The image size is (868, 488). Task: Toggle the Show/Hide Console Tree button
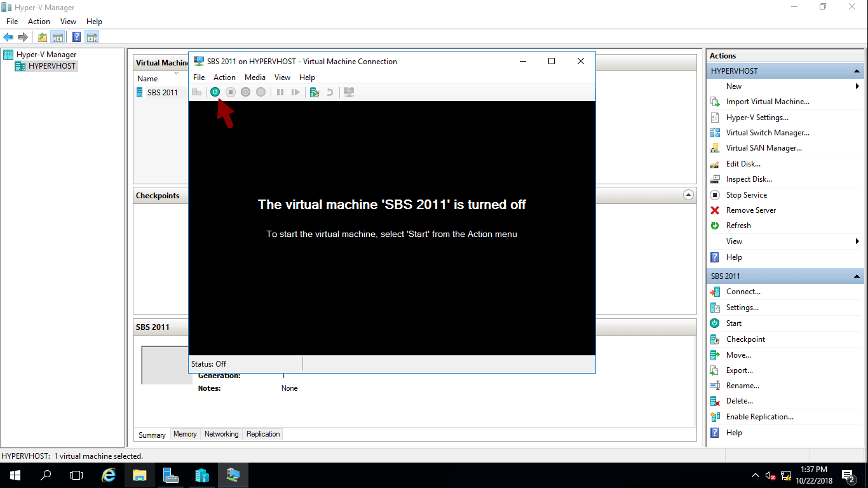[57, 37]
